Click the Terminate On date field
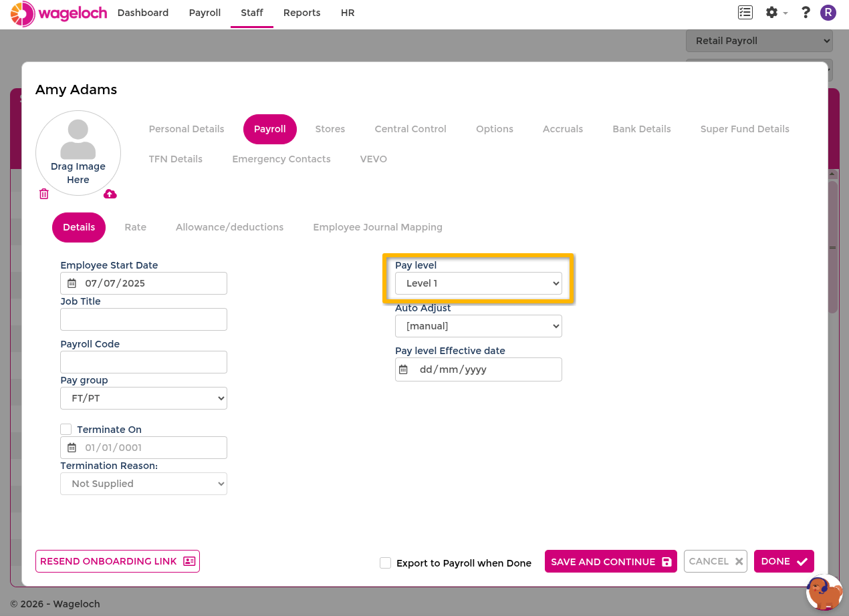Viewport: 849px width, 616px height. [144, 448]
